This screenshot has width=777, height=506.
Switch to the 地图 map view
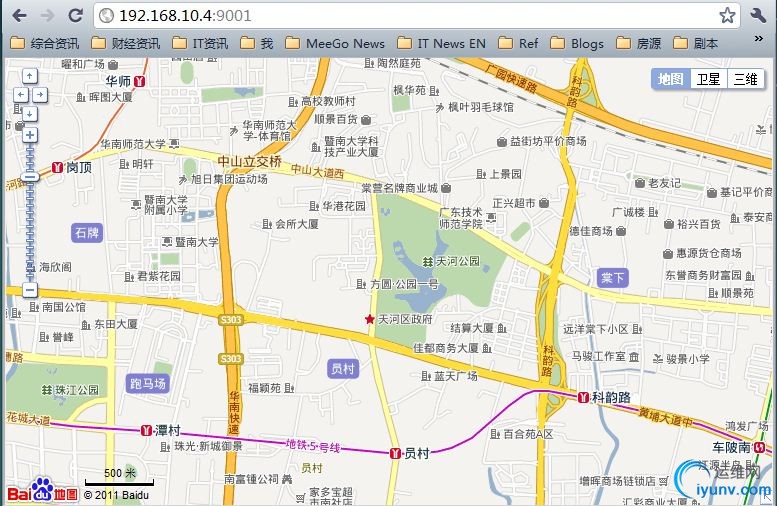[x=670, y=79]
